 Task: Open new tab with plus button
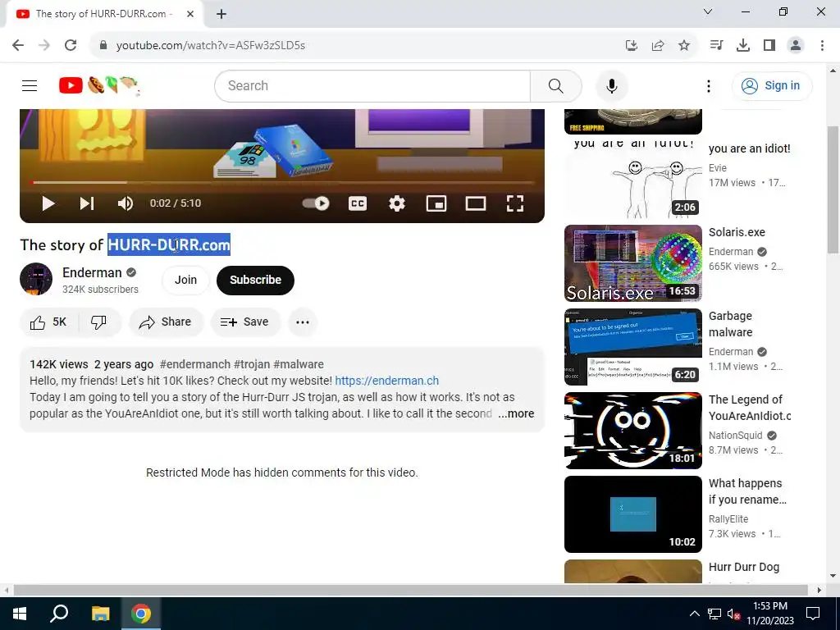pos(221,14)
